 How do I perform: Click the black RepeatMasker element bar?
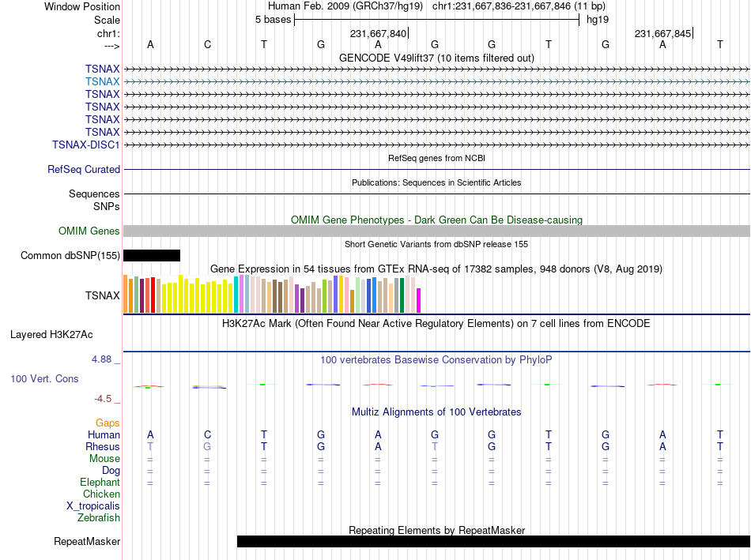pyautogui.click(x=493, y=541)
